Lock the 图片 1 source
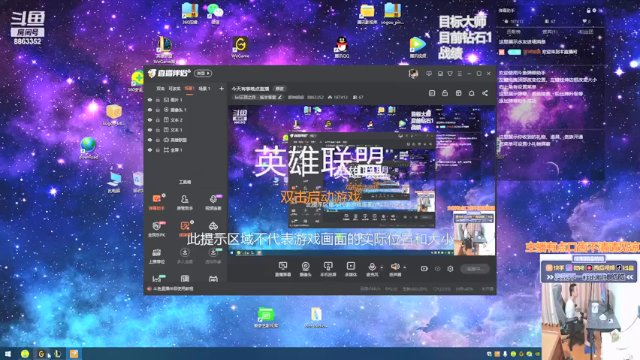The height and width of the screenshot is (360, 640). (x=158, y=100)
